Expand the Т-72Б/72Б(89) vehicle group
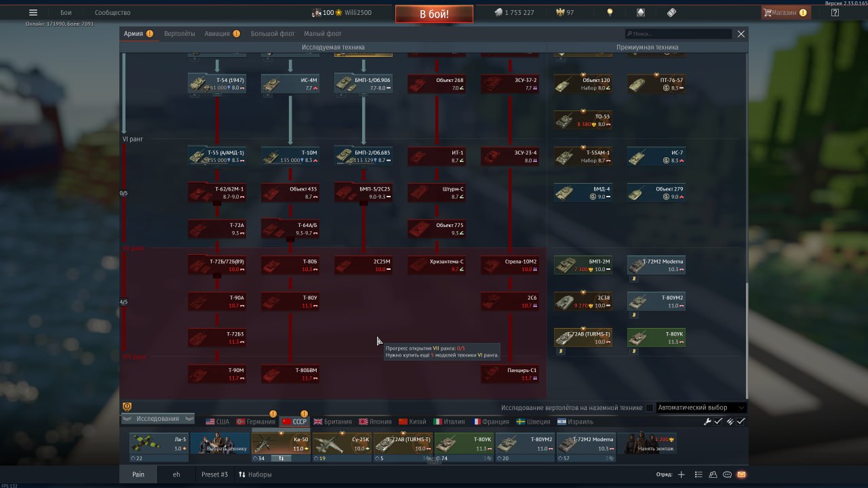Viewport: 868px width, 488px height. pyautogui.click(x=217, y=265)
